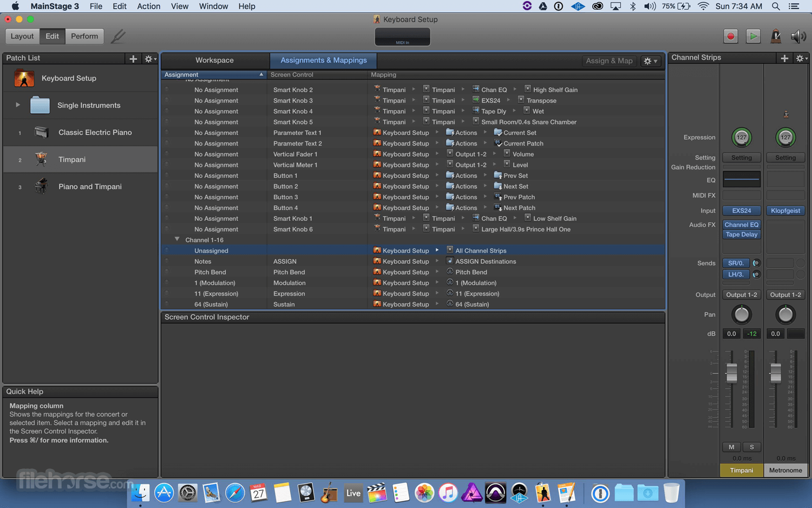Viewport: 812px width, 508px height.
Task: Select the Keyboard Setup concert icon in Patch List
Action: 24,79
